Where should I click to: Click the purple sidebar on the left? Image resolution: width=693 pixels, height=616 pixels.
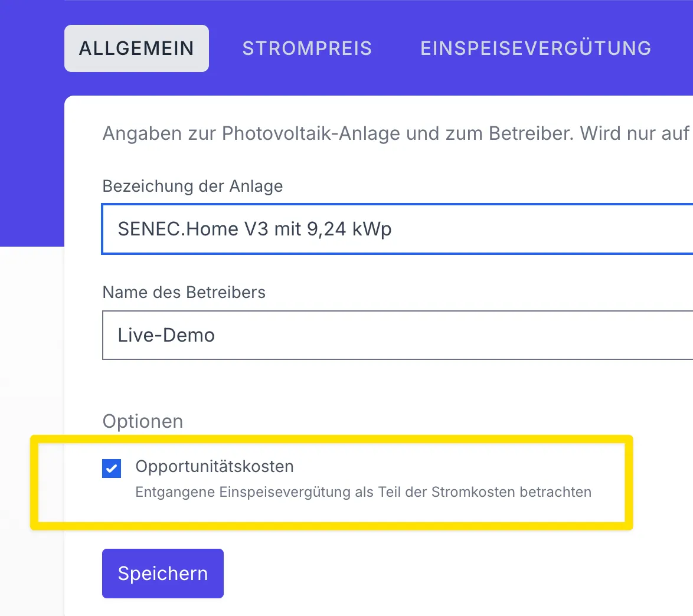click(32, 148)
